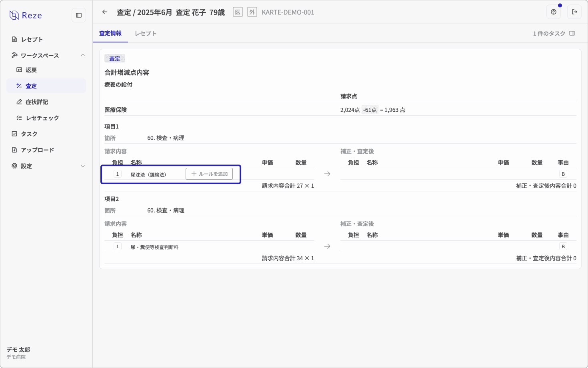
Task: Click the 外 badge icon in header
Action: pyautogui.click(x=252, y=12)
